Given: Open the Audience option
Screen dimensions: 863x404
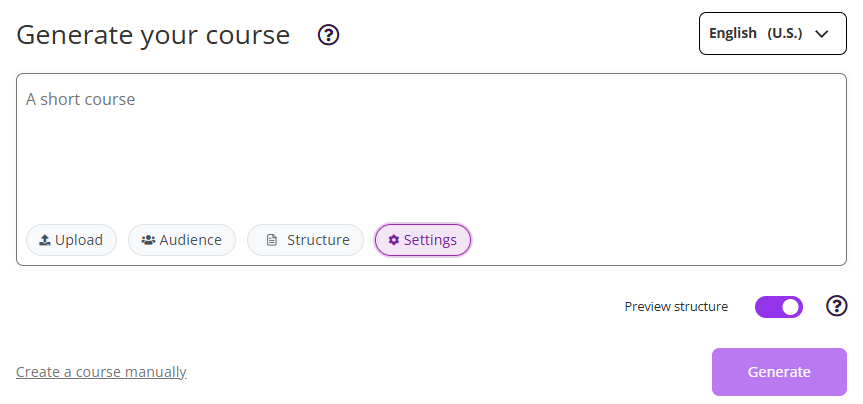Looking at the screenshot, I should [182, 240].
